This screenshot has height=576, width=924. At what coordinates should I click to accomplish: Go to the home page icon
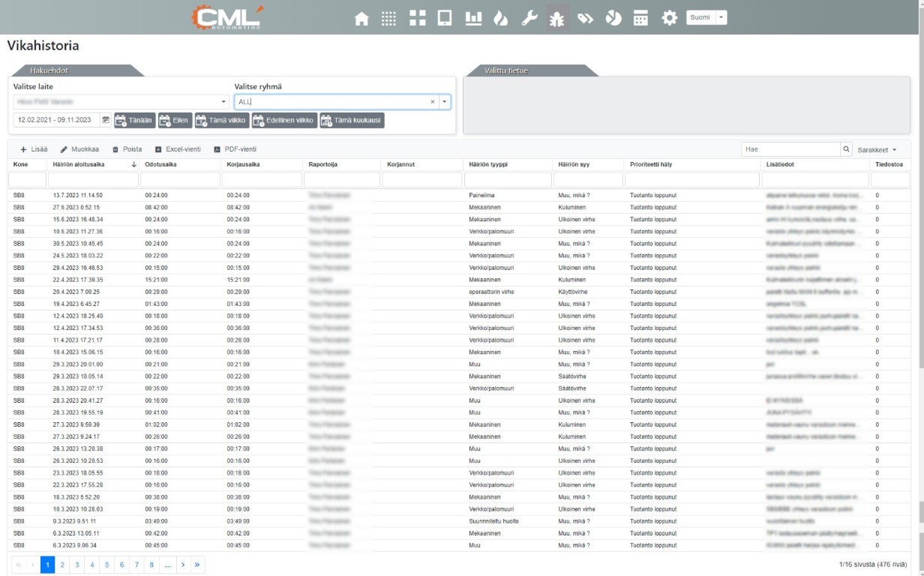362,17
